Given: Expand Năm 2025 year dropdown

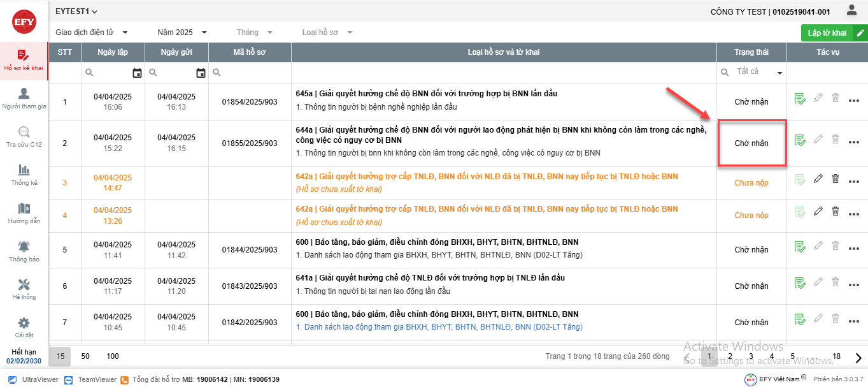Looking at the screenshot, I should [182, 33].
